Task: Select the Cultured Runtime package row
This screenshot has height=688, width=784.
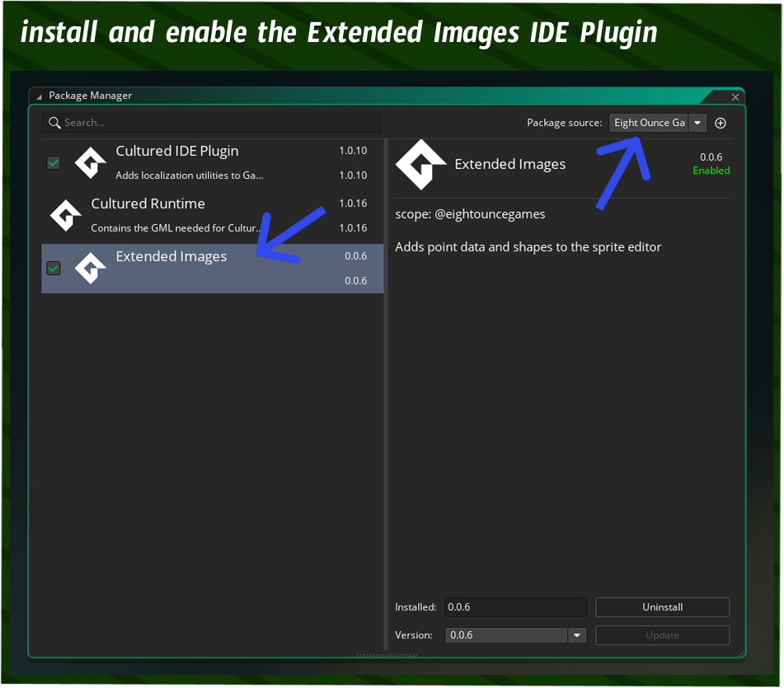Action: (213, 216)
